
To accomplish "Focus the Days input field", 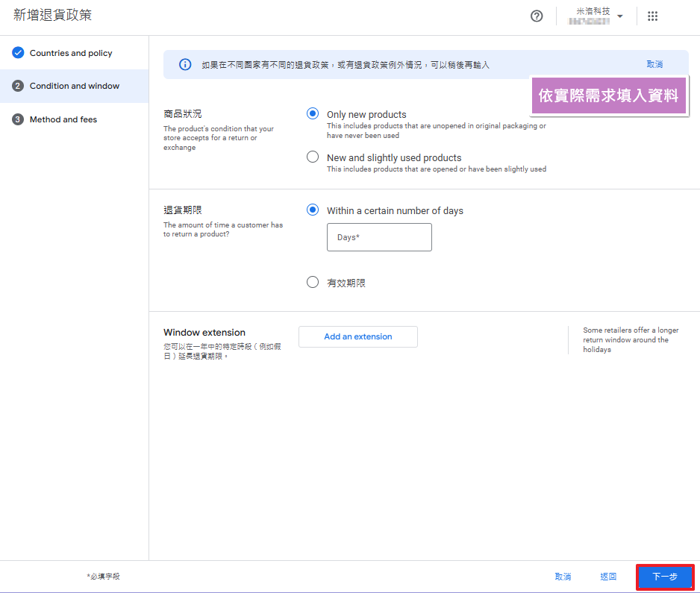I will coord(379,237).
